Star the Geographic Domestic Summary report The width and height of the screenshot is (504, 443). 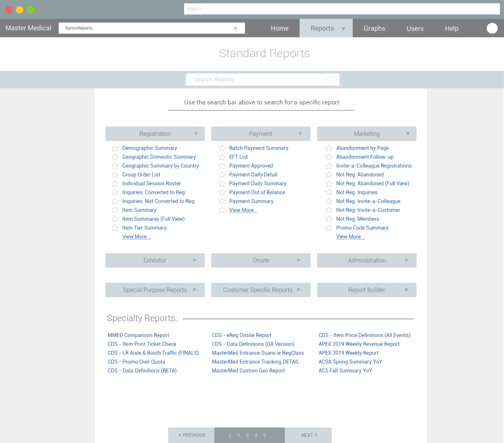point(115,157)
